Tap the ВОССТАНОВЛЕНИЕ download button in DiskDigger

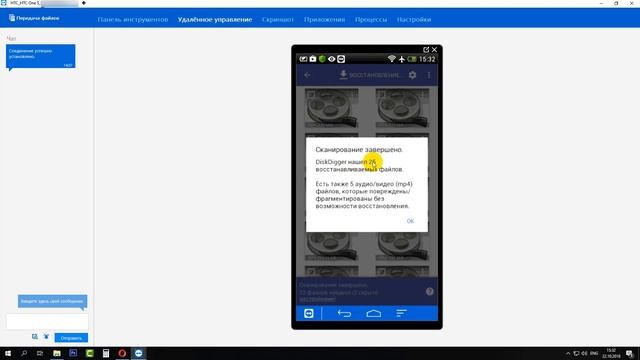pos(370,75)
